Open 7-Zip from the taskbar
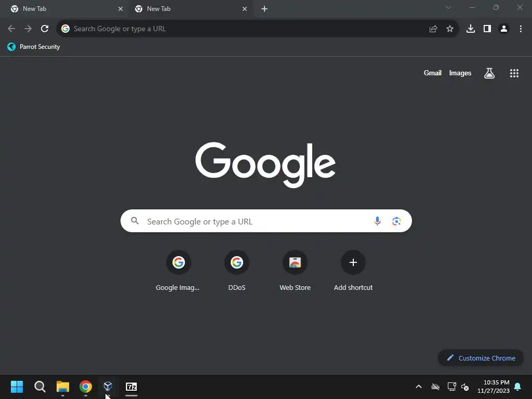532x399 pixels. 131,387
